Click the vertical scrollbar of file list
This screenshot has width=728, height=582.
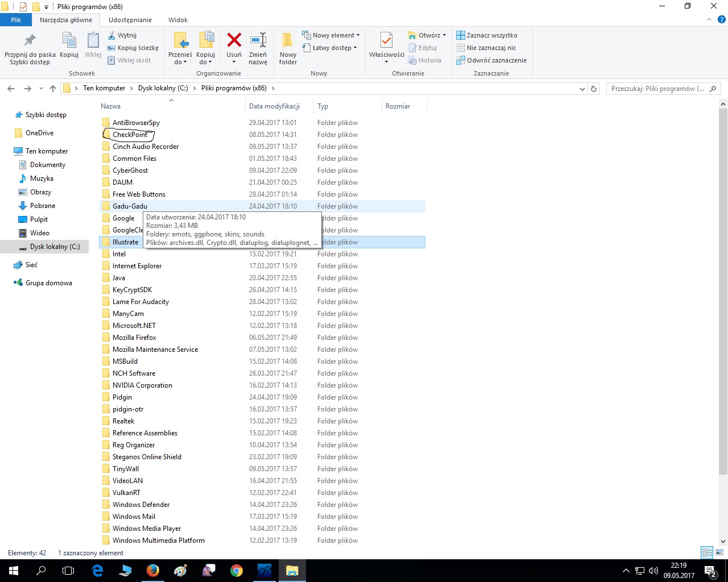pos(723,284)
